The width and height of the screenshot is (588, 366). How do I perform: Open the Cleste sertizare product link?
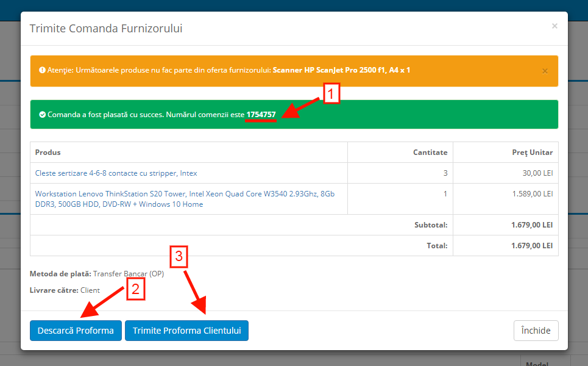[116, 173]
